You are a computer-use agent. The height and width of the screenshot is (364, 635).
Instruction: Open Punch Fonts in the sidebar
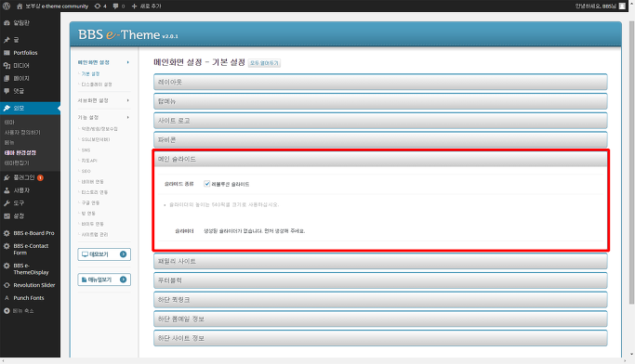(x=30, y=298)
